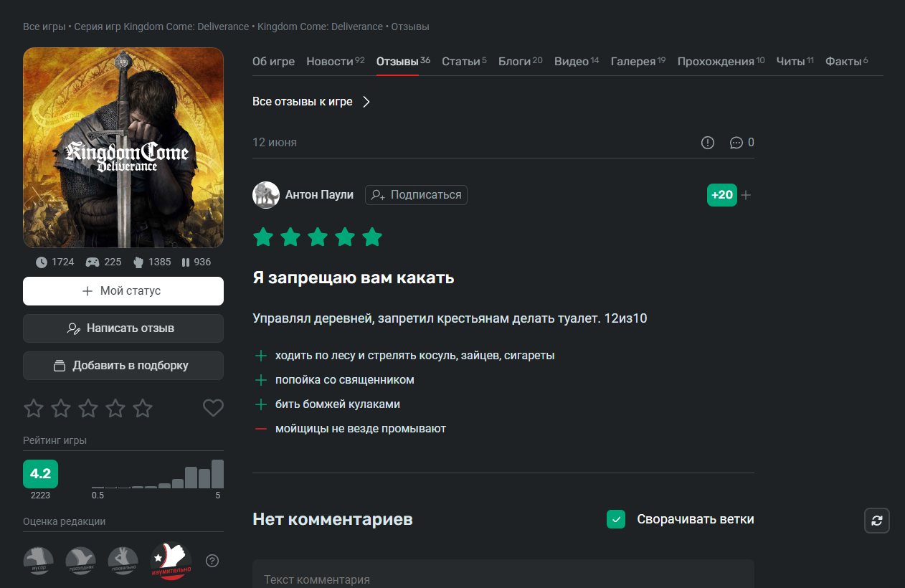Select the "проходняк" editorial rating icon
The image size is (905, 588).
click(x=81, y=561)
